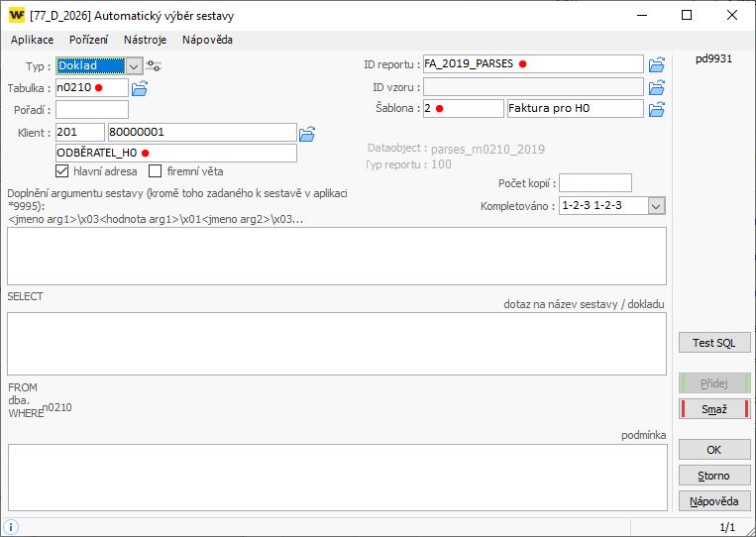
Task: Click into the Počet kopií field
Action: [594, 183]
